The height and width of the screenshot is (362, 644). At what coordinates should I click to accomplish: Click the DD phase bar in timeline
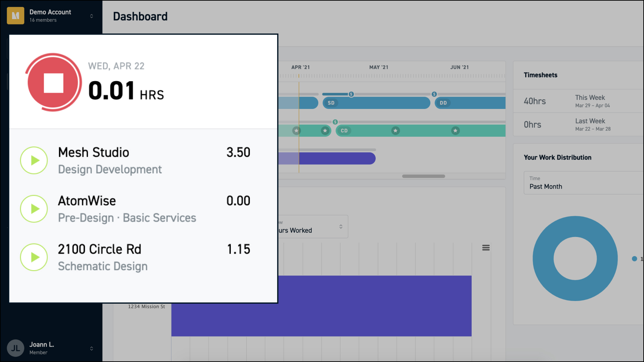click(470, 103)
